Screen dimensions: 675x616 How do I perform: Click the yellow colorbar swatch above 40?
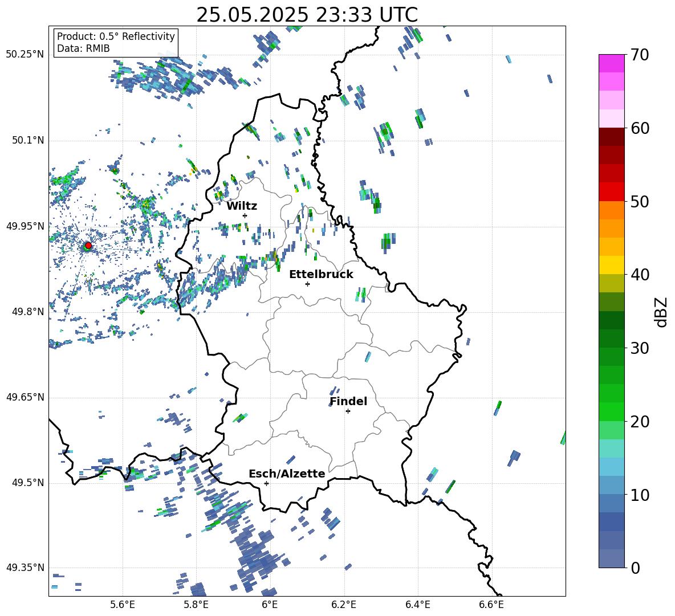click(x=611, y=265)
